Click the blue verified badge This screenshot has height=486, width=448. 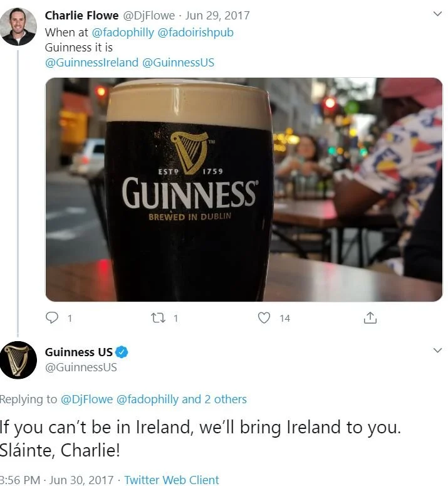(122, 352)
